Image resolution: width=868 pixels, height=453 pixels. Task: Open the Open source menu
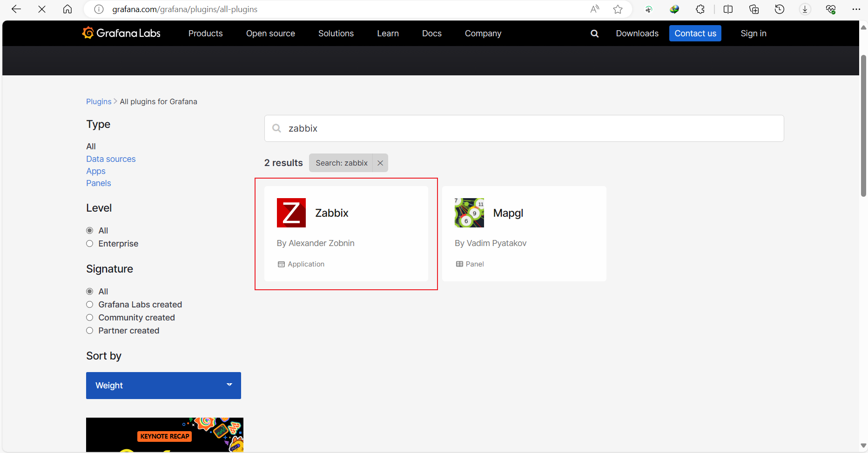[x=270, y=33]
